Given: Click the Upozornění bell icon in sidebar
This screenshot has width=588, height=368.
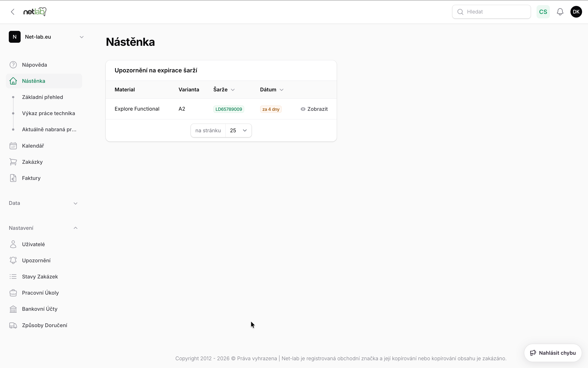Looking at the screenshot, I should click(x=13, y=260).
